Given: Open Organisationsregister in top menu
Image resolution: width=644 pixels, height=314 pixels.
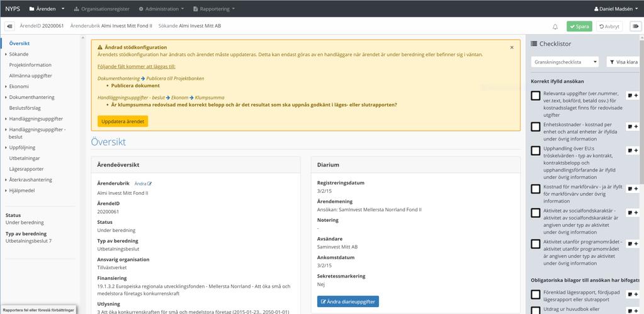Looking at the screenshot, I should tap(102, 9).
